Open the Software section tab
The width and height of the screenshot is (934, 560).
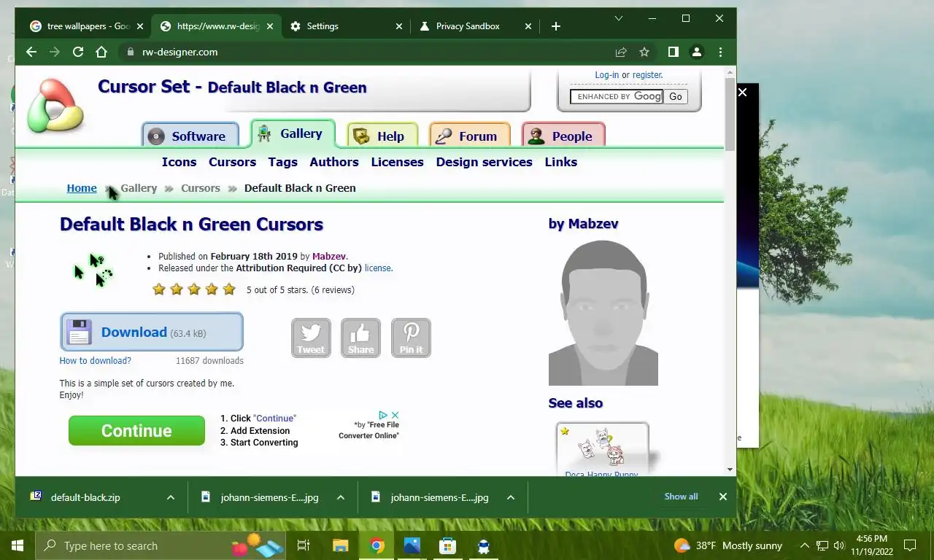pos(190,135)
